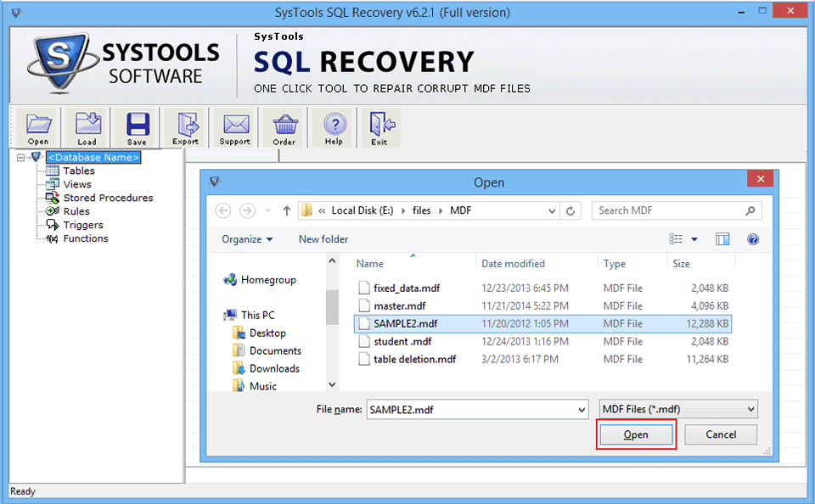Select Stored Procedures in the tree
The image size is (815, 504).
tap(108, 198)
